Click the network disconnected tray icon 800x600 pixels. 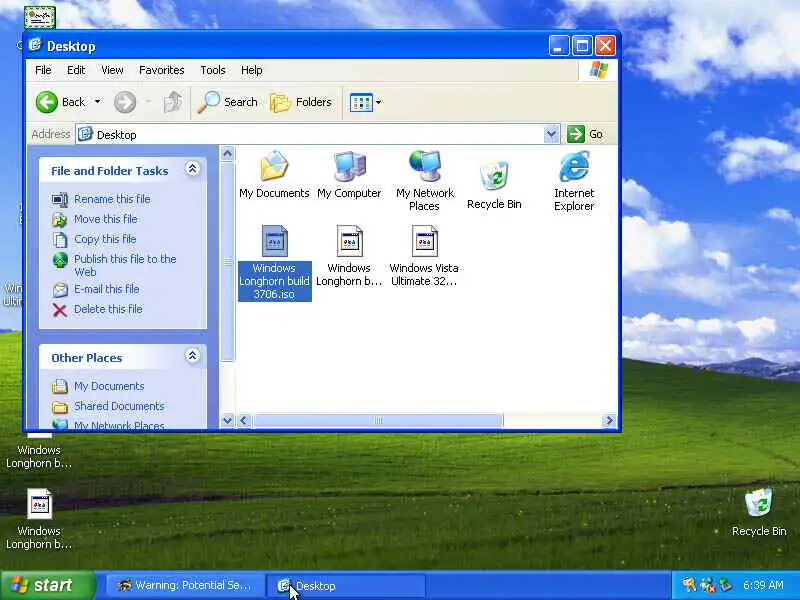[708, 585]
